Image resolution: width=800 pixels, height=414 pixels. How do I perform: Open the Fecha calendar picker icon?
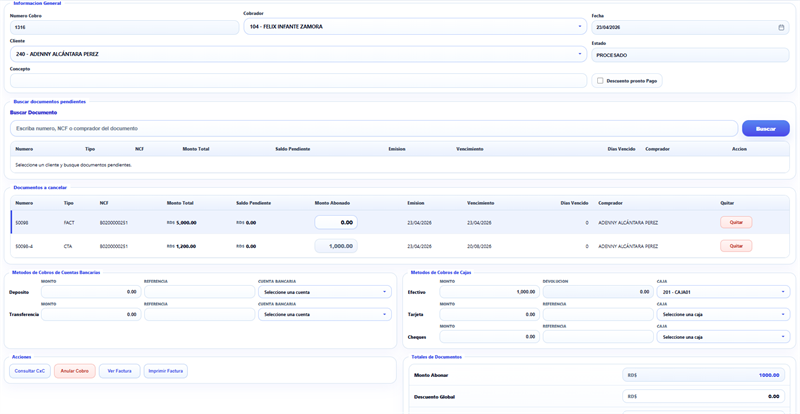781,27
